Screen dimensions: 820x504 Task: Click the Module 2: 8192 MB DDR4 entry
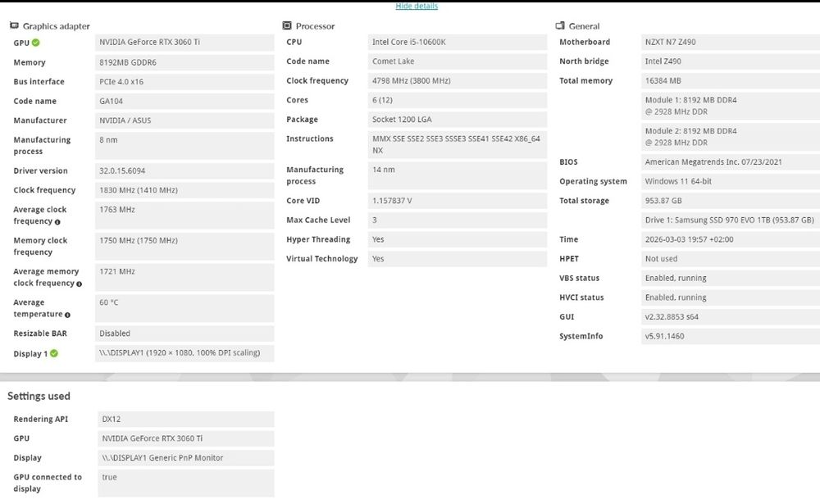tap(730, 137)
